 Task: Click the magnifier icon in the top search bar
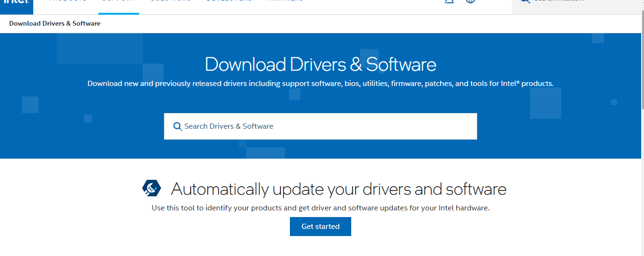525,1
